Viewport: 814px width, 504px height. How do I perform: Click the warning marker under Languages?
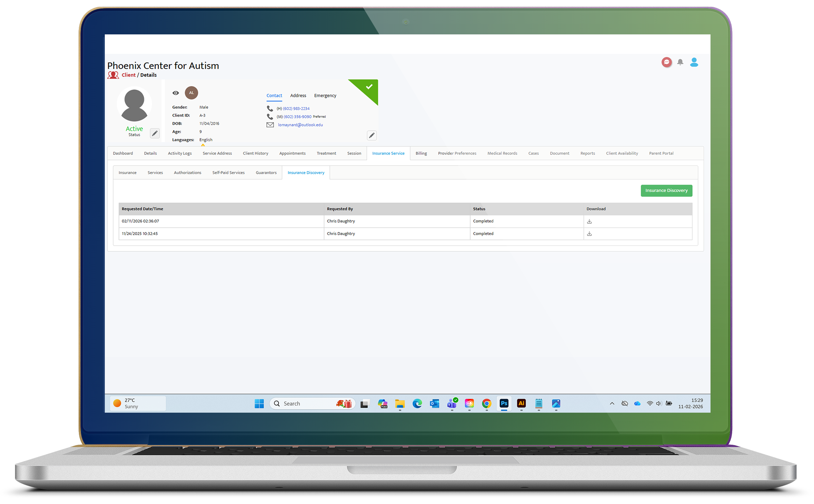click(203, 145)
